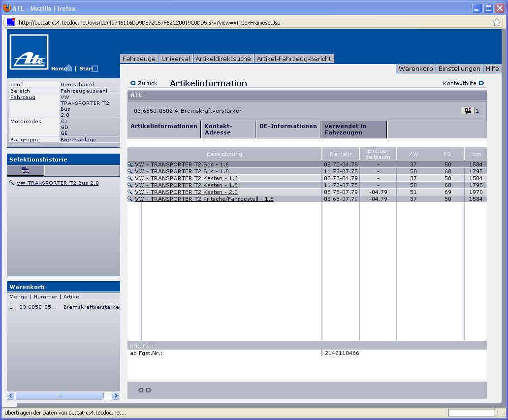
Task: Click the browser URL address field
Action: (246, 23)
